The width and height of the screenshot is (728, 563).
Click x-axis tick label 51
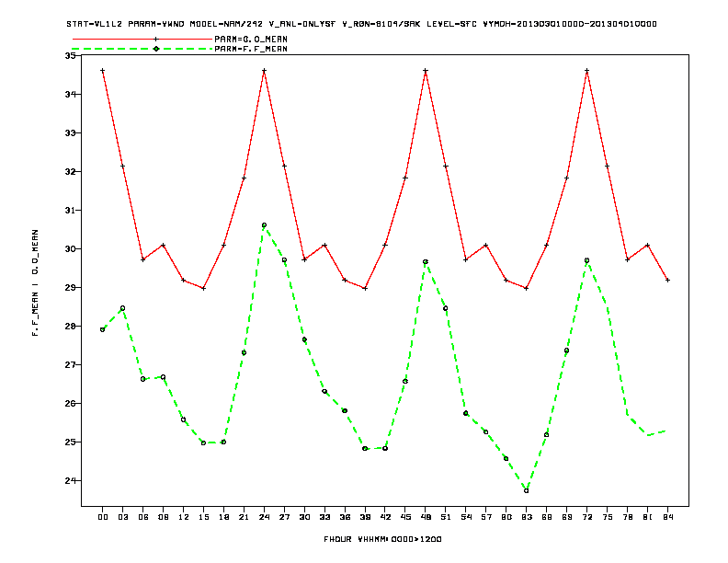point(446,517)
